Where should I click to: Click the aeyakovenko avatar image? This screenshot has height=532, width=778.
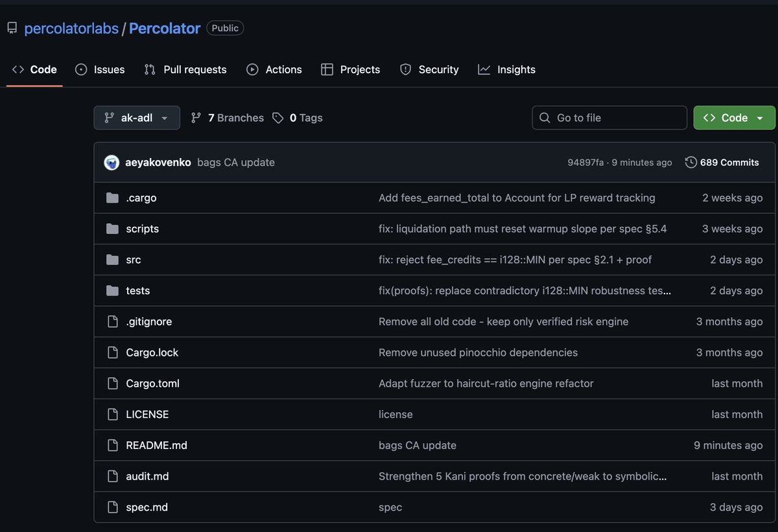112,163
